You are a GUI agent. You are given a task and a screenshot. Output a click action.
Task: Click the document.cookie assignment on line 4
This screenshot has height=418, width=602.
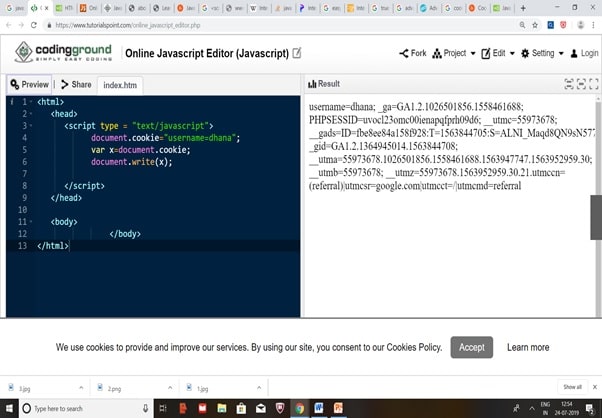pyautogui.click(x=165, y=138)
